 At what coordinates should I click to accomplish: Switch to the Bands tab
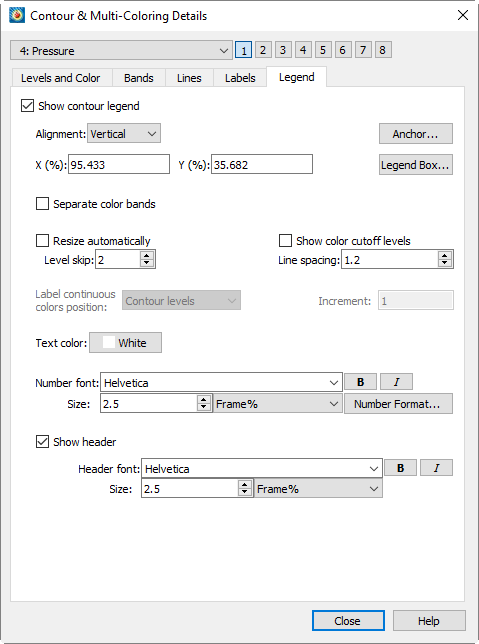[x=139, y=78]
